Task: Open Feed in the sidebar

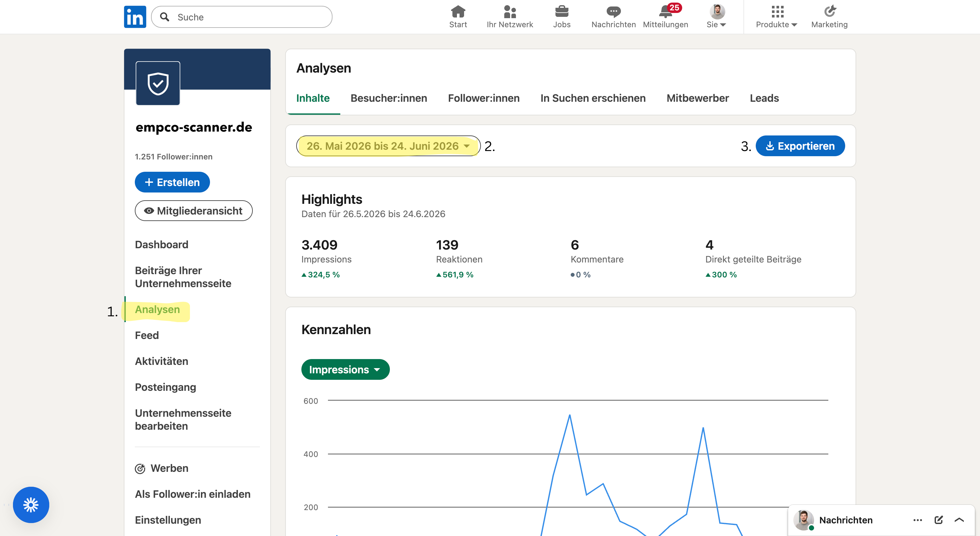Action: [147, 335]
